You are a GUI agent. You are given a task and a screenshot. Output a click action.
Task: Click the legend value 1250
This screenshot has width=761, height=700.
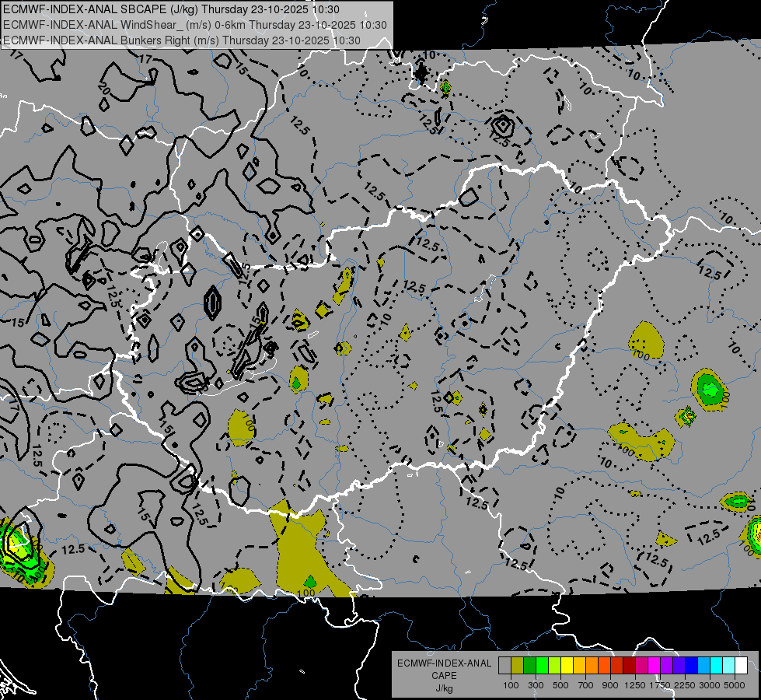(x=635, y=685)
